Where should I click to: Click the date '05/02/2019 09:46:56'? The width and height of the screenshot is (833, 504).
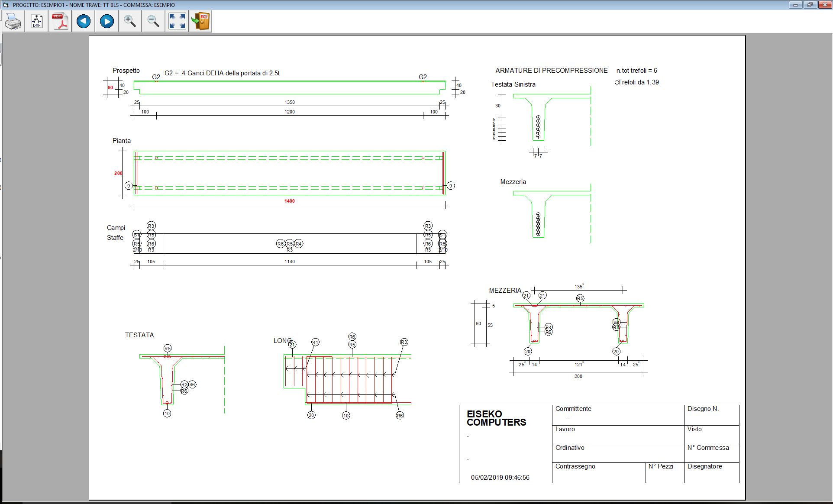(x=500, y=478)
